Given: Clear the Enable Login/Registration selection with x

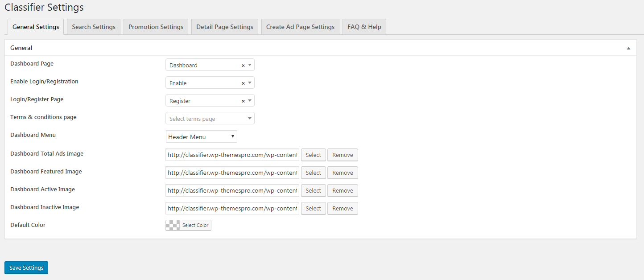Looking at the screenshot, I should (x=243, y=83).
